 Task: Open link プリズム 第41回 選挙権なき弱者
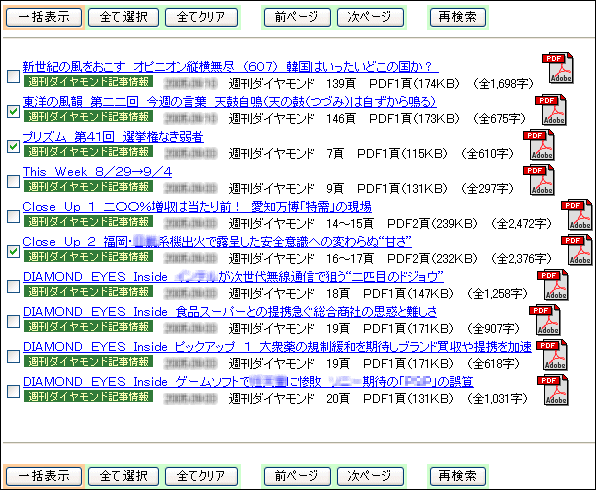point(113,136)
